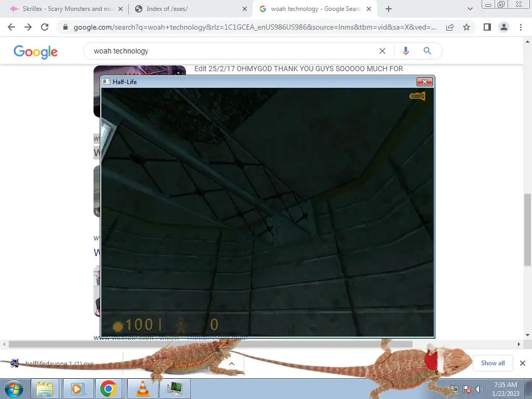Go forward in Chrome browser history

pos(28,27)
